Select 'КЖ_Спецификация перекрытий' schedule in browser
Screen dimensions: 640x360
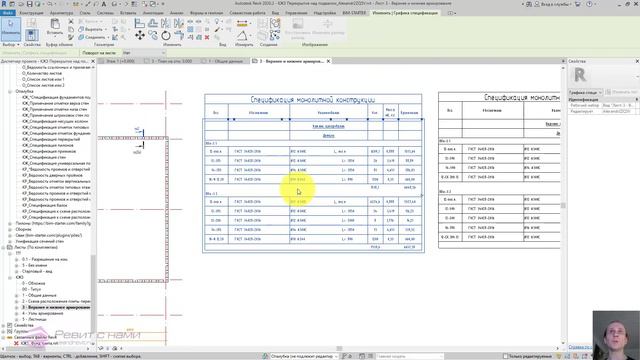(x=51, y=139)
